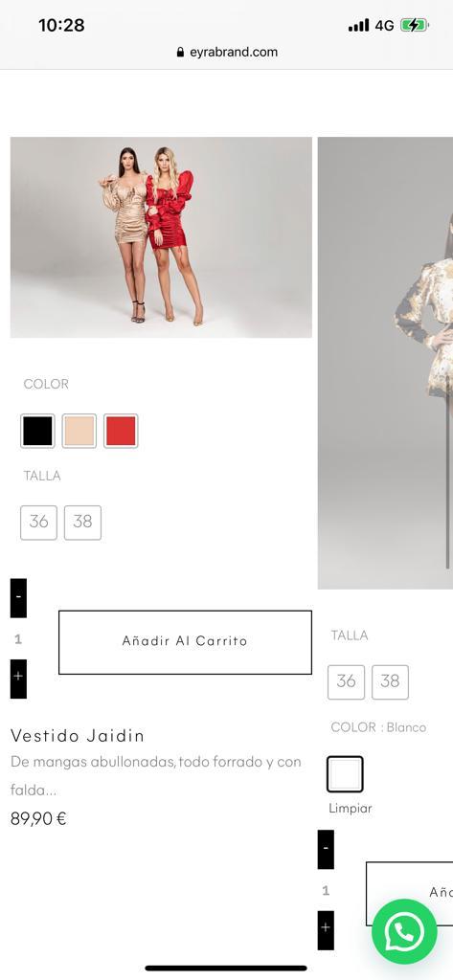Choose the beige color swatch
Viewport: 453px width, 980px height.
79,431
